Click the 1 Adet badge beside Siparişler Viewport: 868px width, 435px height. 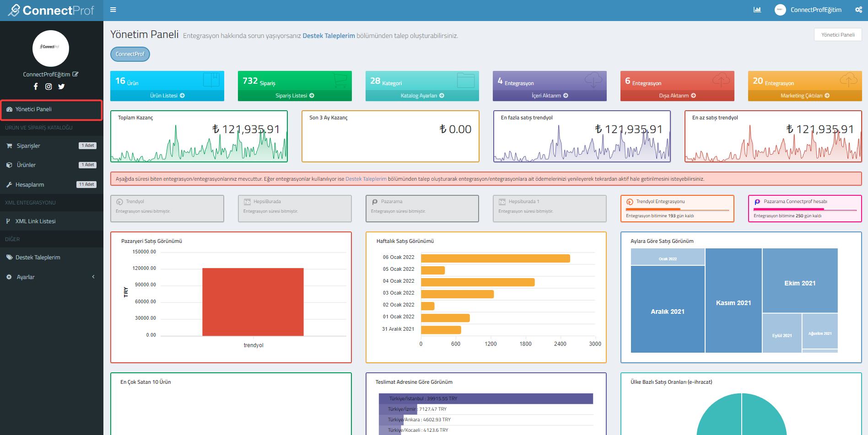click(x=87, y=145)
